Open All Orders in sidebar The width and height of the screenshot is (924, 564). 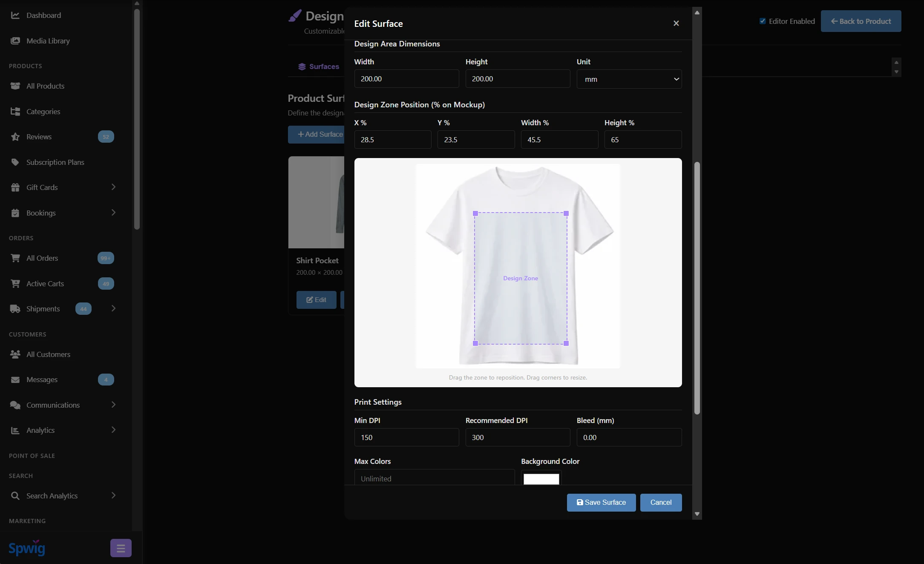point(42,258)
